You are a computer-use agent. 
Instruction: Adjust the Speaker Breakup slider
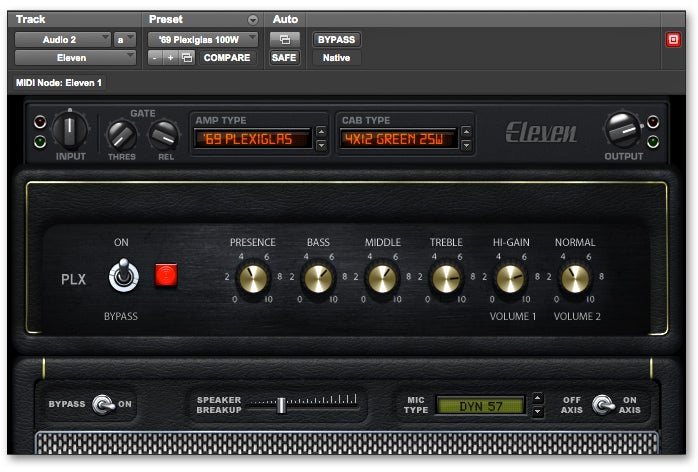[x=282, y=405]
